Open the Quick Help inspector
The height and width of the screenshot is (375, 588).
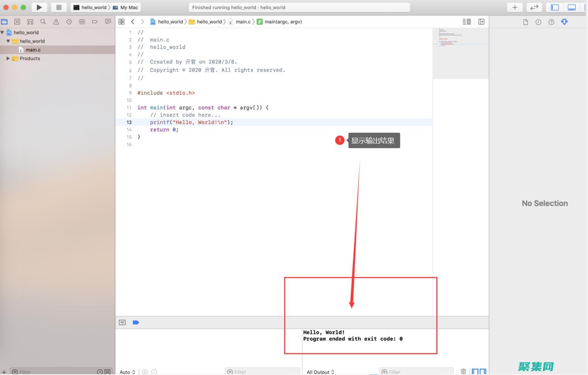click(x=551, y=22)
